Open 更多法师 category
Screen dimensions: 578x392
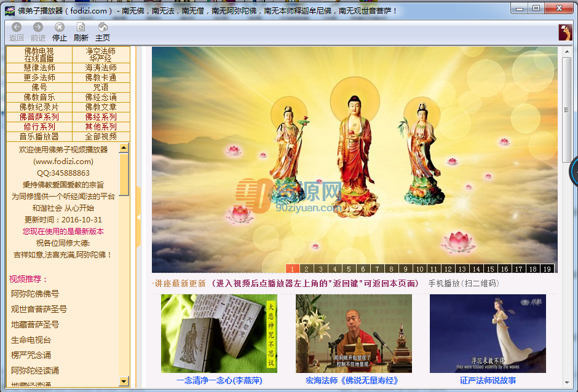pos(39,78)
